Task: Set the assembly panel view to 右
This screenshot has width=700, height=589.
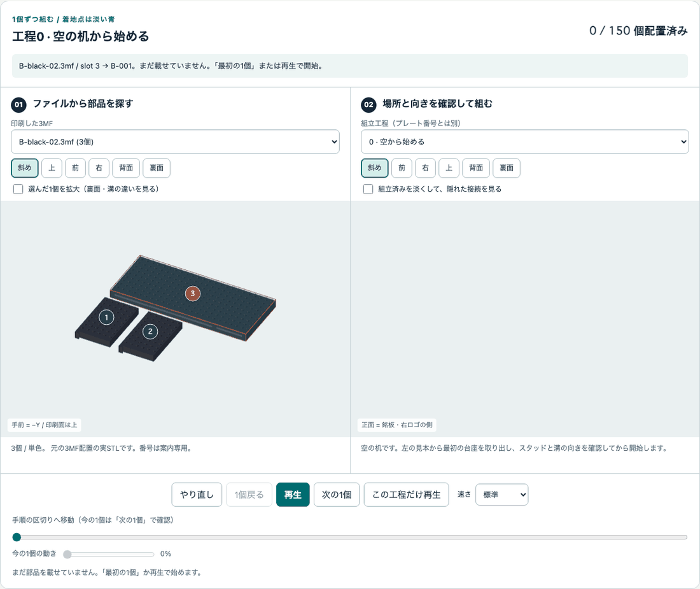Action: pyautogui.click(x=426, y=168)
